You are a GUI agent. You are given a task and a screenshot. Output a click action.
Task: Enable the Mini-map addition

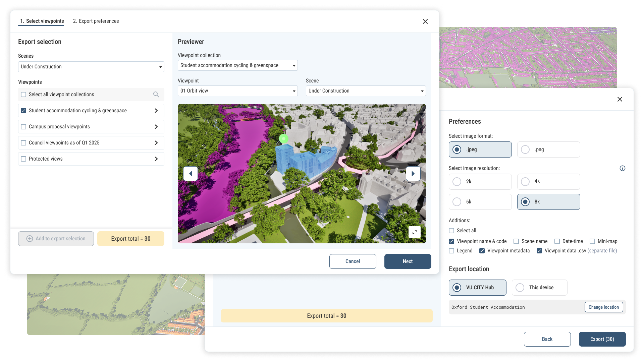592,241
